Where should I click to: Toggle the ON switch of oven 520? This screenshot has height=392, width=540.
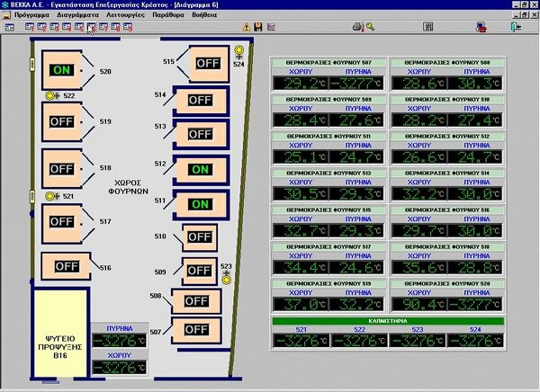(62, 69)
